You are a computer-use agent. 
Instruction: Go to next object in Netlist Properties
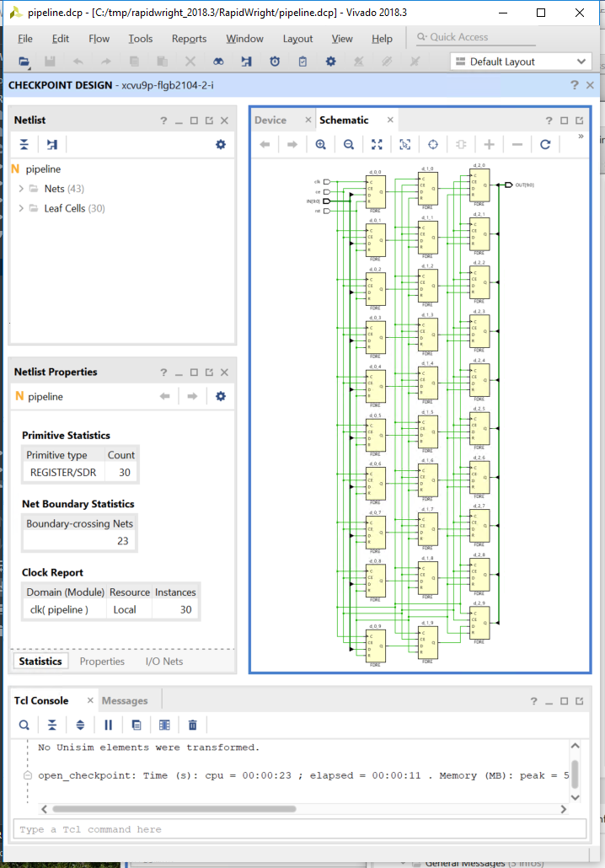tap(192, 396)
